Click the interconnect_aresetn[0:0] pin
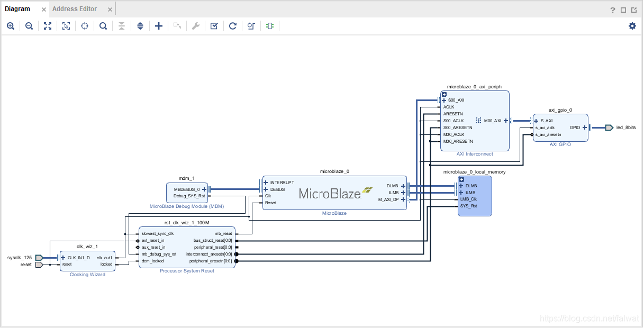 pyautogui.click(x=209, y=254)
